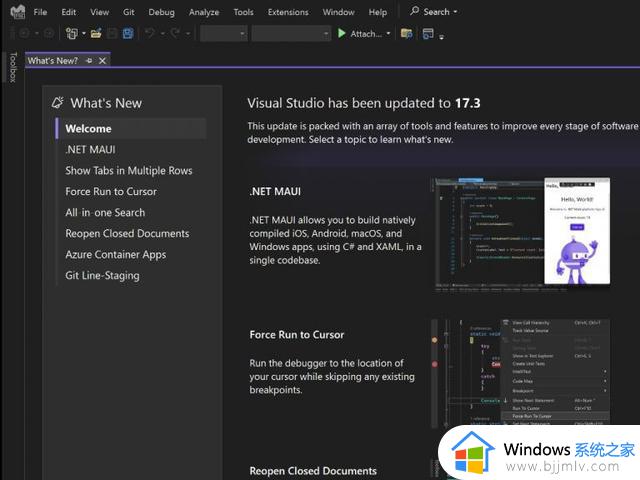Image resolution: width=640 pixels, height=480 pixels.
Task: Click the window layout toolbar icon
Action: pos(428,33)
